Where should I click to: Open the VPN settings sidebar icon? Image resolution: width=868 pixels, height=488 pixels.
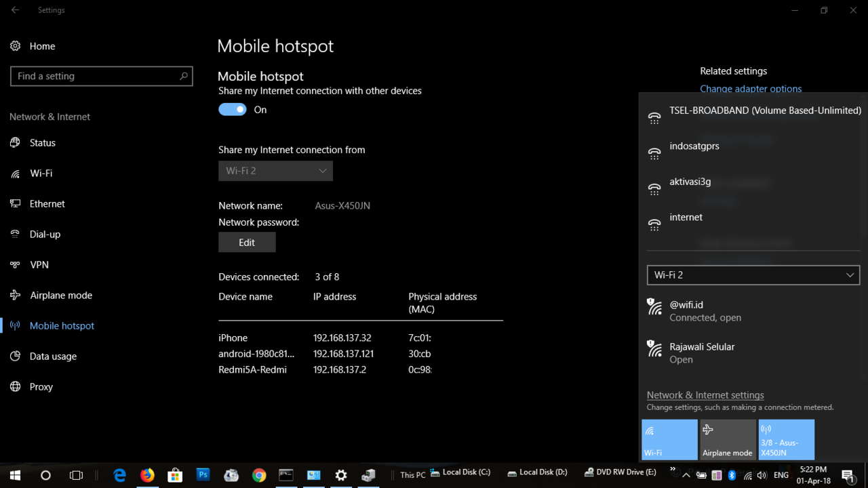tap(15, 265)
